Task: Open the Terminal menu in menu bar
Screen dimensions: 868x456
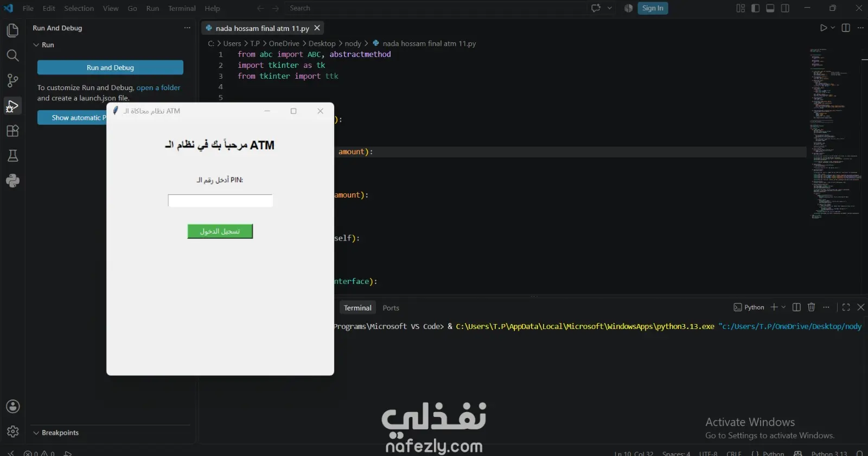Action: pyautogui.click(x=182, y=8)
